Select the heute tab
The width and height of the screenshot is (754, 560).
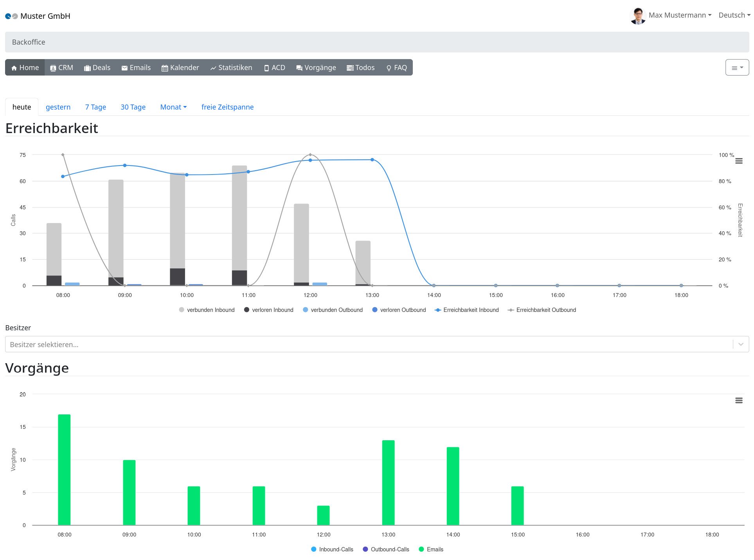coord(22,107)
